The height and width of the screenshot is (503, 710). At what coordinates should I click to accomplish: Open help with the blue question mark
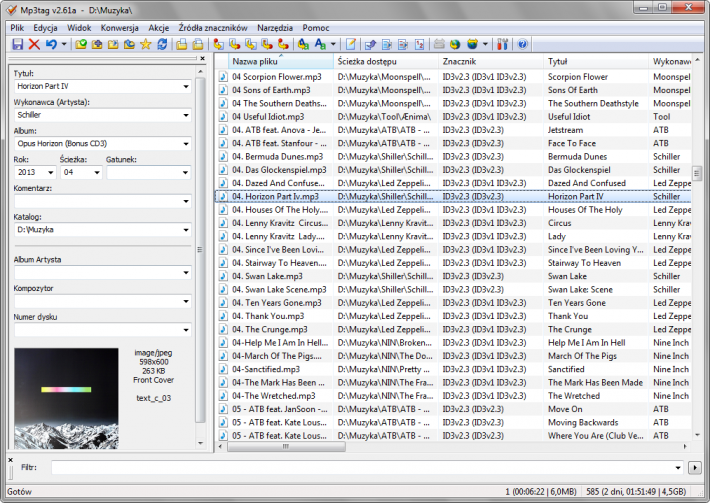(523, 44)
